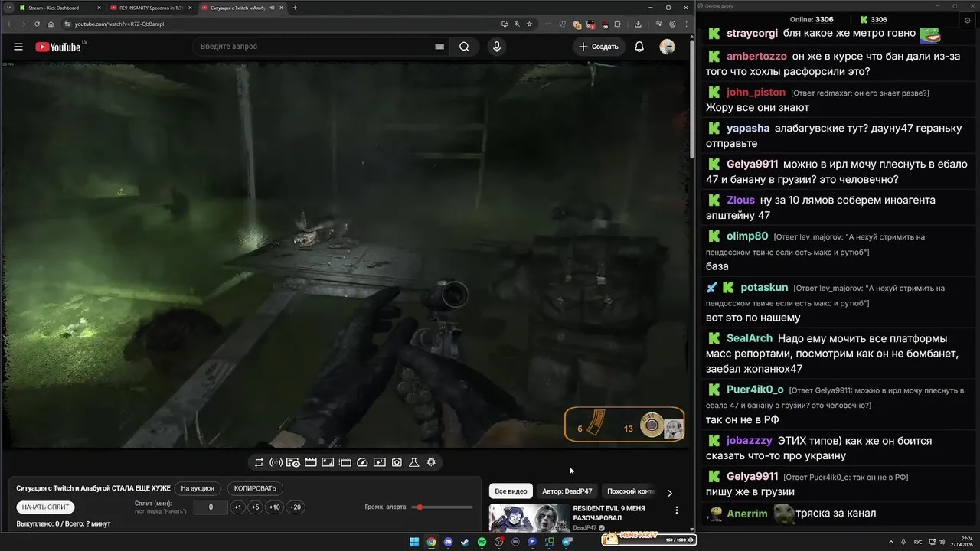Expand the Chrome tab search dropdown

(8, 8)
